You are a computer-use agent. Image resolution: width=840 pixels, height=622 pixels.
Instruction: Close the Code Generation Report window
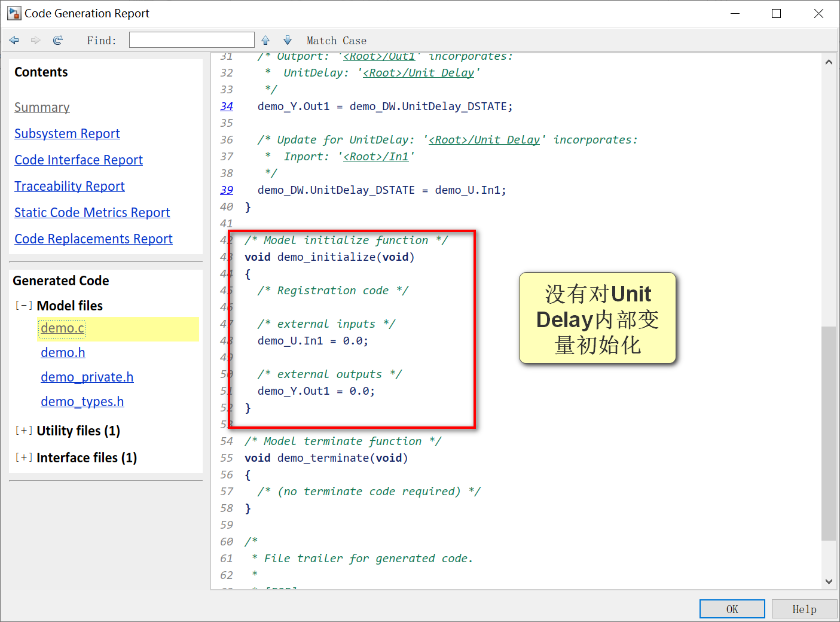pos(818,13)
